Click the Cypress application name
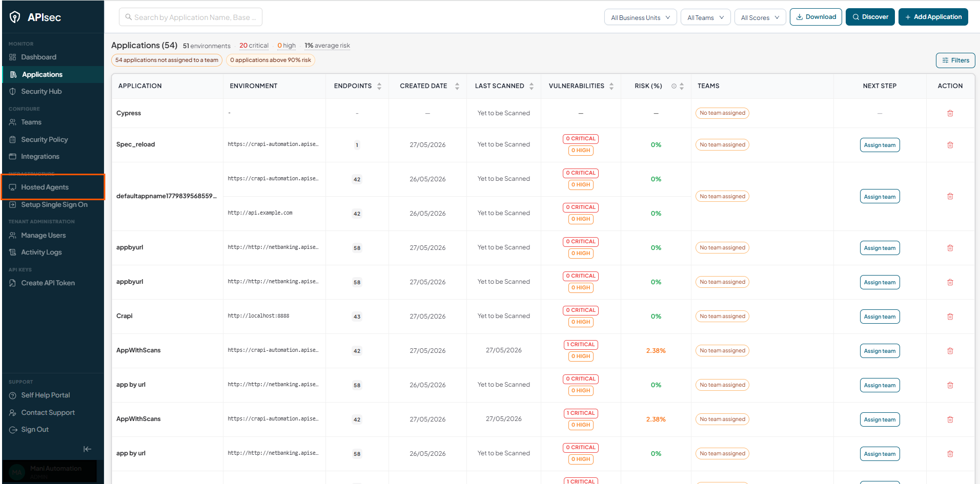Screen dimensions: 980x484 coord(129,113)
